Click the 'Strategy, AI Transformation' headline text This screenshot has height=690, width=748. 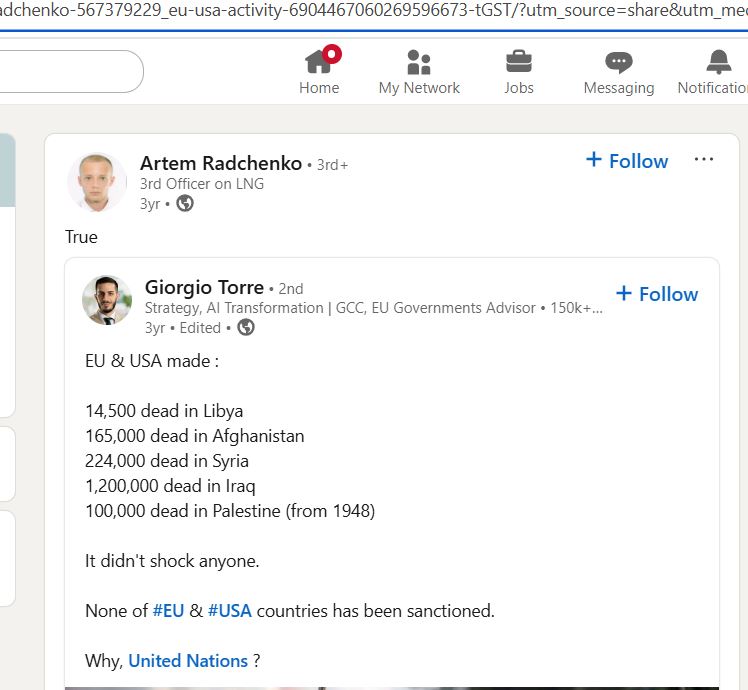pyautogui.click(x=234, y=308)
